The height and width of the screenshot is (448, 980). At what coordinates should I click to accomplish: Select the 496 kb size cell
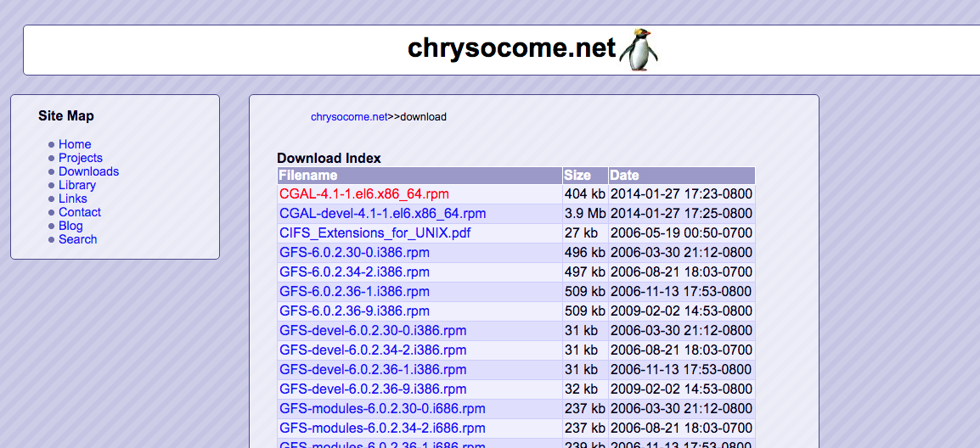tap(586, 253)
